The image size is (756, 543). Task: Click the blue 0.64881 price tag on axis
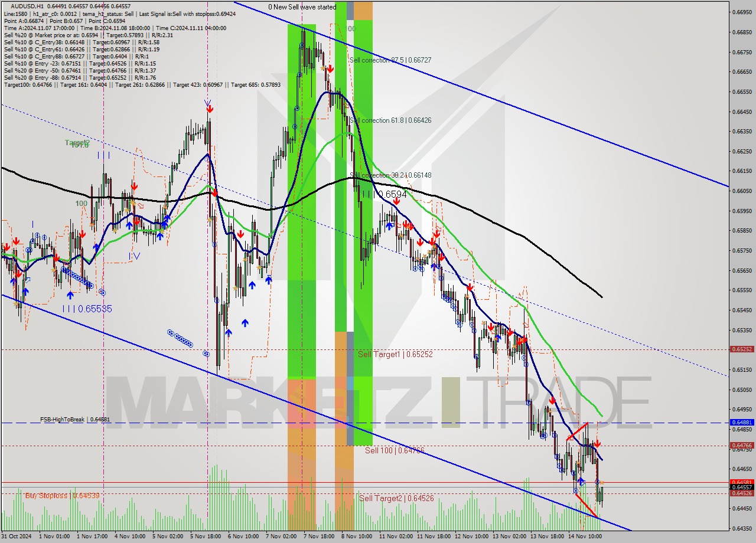click(x=742, y=423)
